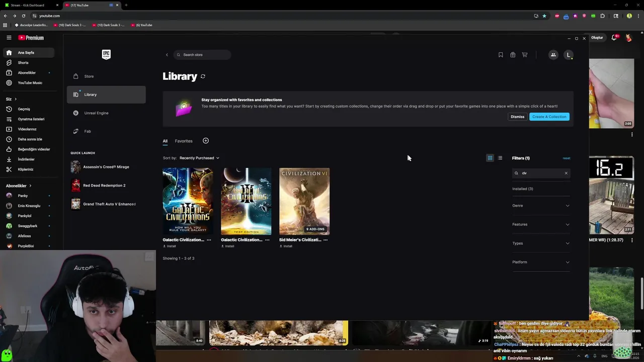Expand the Features filter

pyautogui.click(x=541, y=224)
